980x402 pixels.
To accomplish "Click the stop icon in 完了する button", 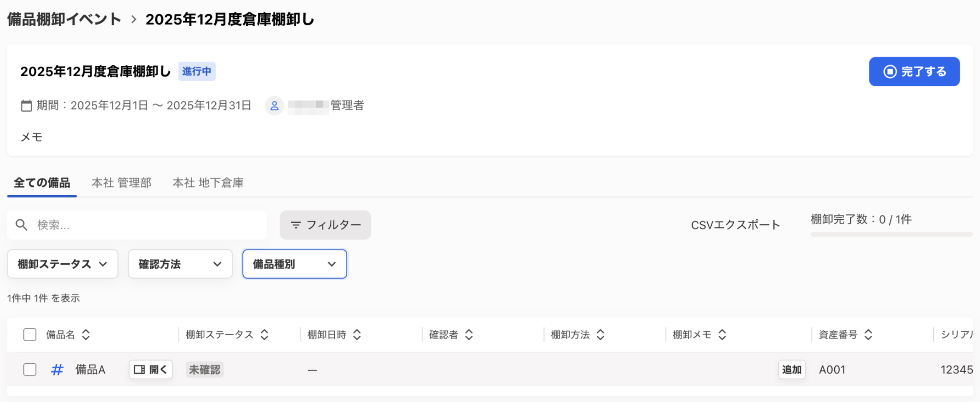I will point(889,72).
